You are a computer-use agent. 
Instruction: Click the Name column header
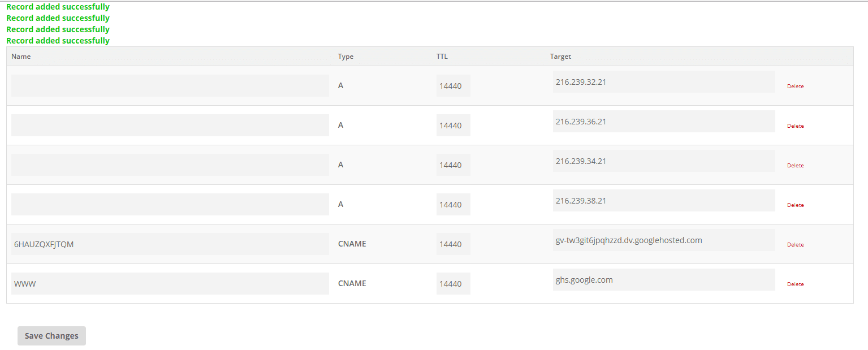21,56
